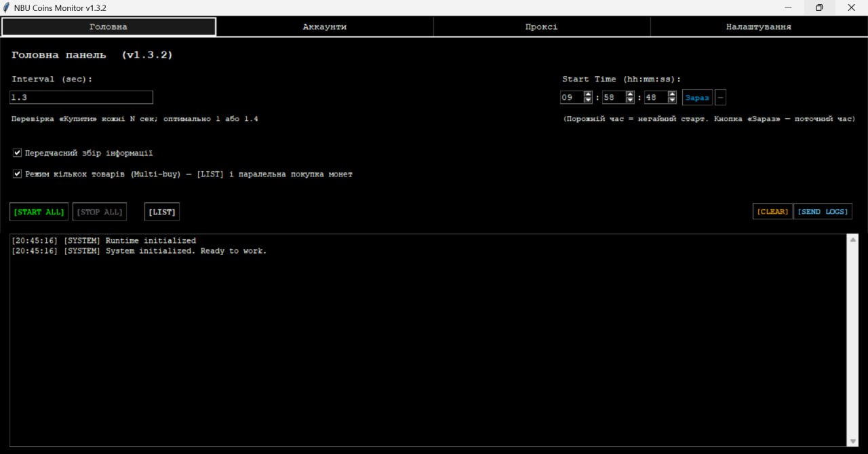Image resolution: width=868 pixels, height=454 pixels.
Task: Toggle Передчасний збір інформації checkbox
Action: click(x=18, y=153)
